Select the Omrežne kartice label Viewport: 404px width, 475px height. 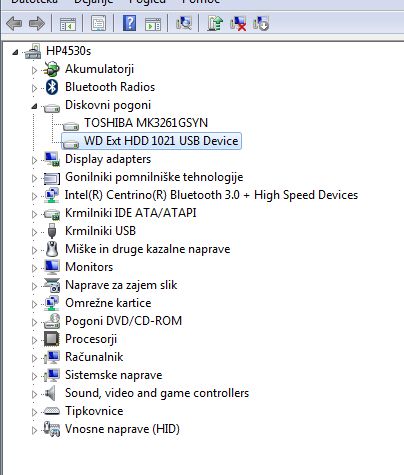click(x=108, y=303)
